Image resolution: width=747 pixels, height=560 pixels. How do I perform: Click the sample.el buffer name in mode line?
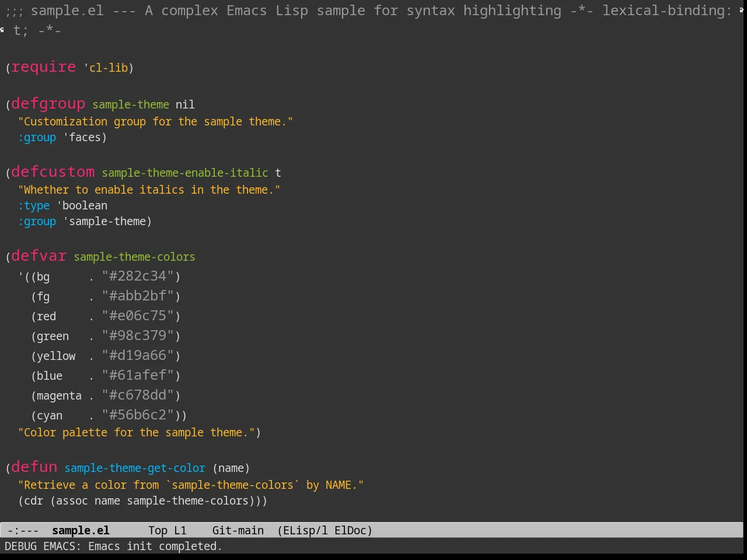pyautogui.click(x=81, y=530)
